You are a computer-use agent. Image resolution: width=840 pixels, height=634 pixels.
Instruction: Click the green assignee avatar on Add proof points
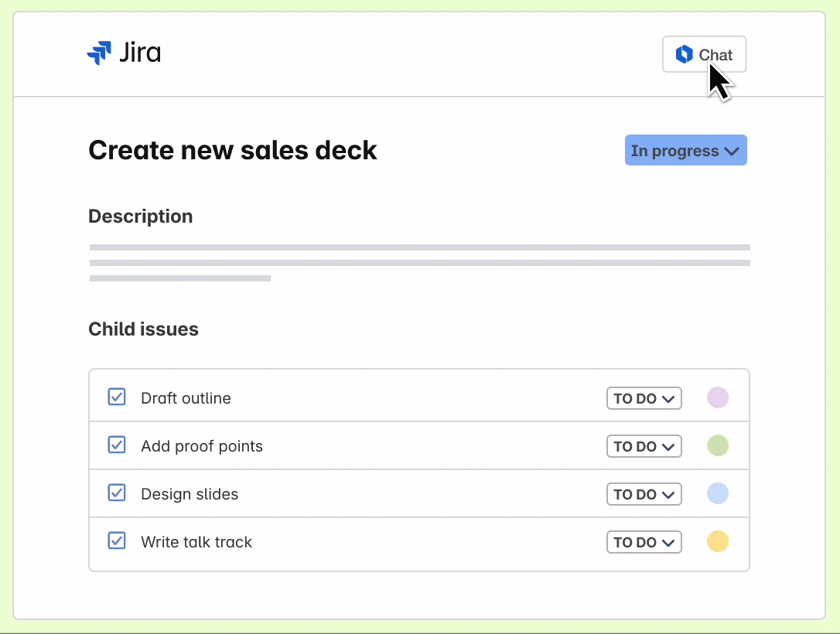(x=718, y=446)
